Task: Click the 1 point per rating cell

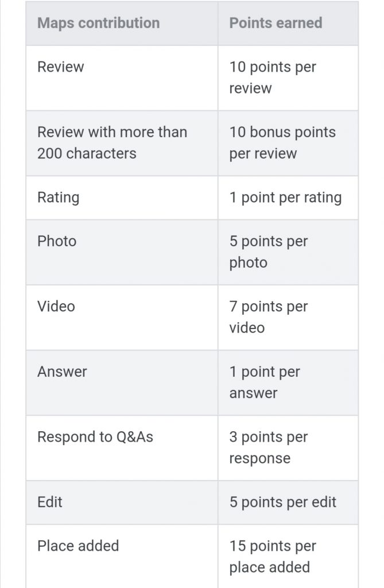Action: (x=285, y=198)
